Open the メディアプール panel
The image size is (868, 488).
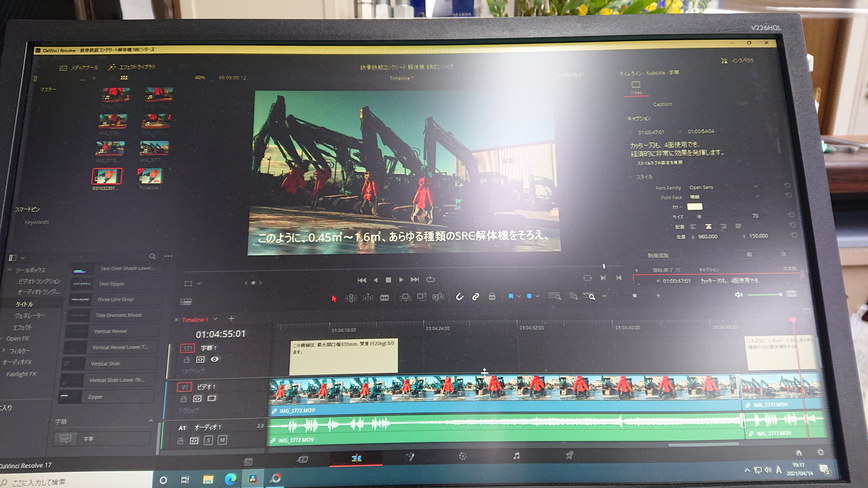coord(79,68)
